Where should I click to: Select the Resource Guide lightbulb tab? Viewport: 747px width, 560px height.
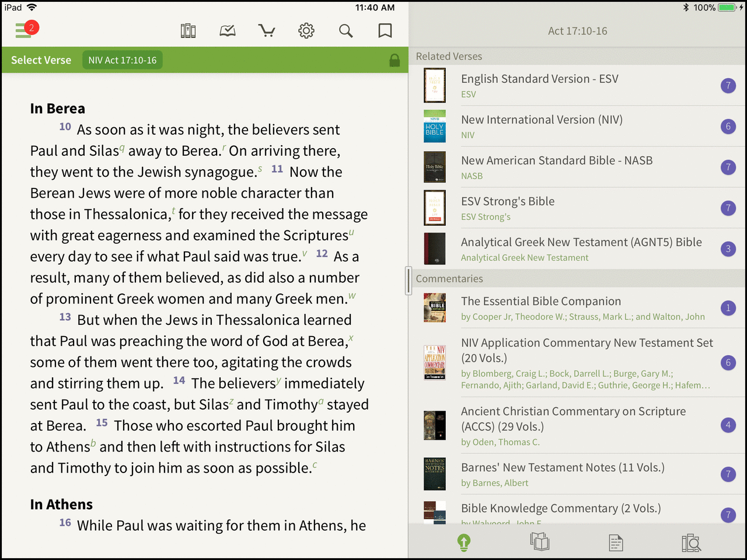(464, 542)
